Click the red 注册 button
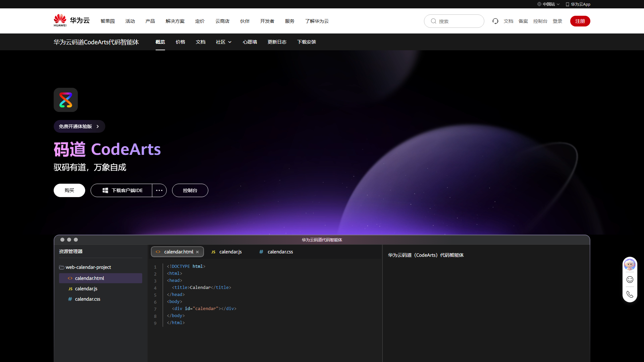 (580, 21)
